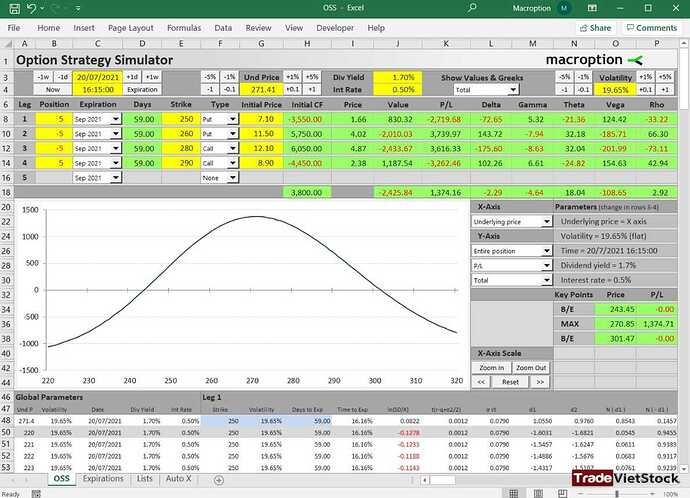690x498 pixels.
Task: Select the volatility cell 19.65%
Action: [615, 89]
